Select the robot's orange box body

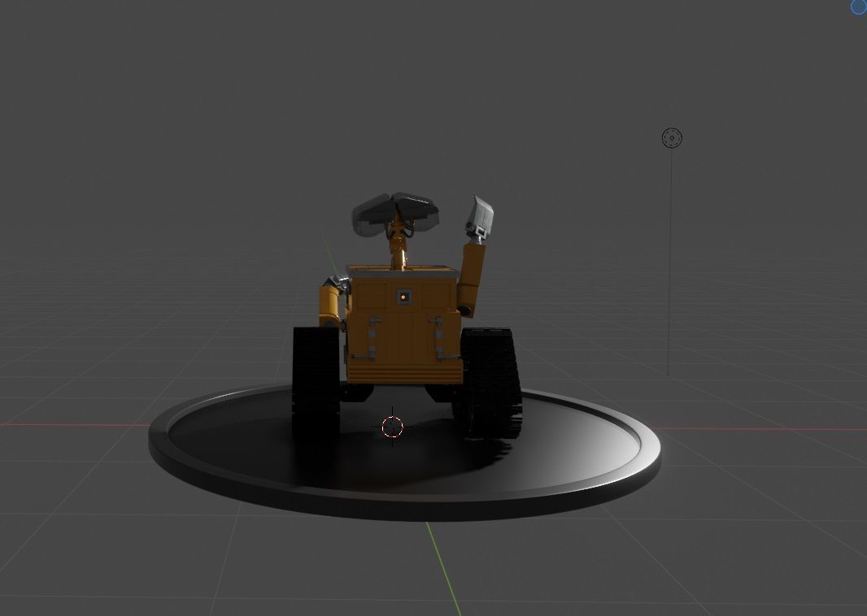pos(403,325)
